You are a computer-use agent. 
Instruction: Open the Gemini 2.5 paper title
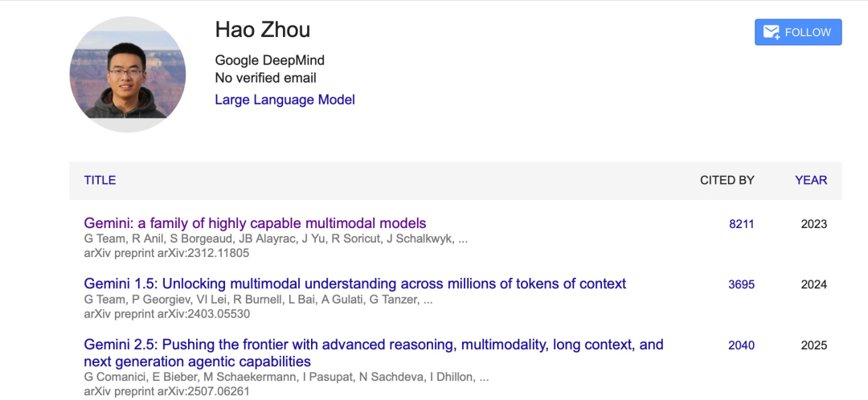click(x=374, y=345)
